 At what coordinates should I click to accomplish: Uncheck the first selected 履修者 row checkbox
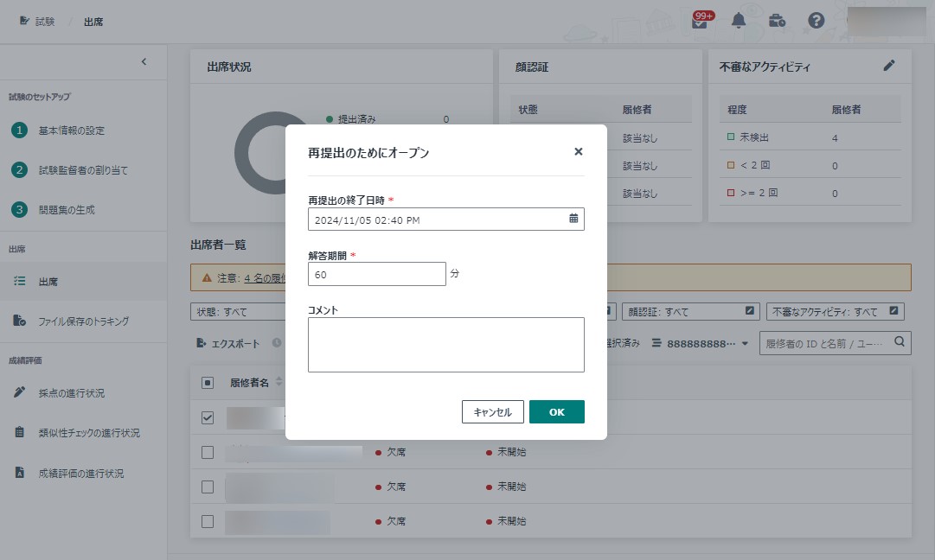[208, 417]
